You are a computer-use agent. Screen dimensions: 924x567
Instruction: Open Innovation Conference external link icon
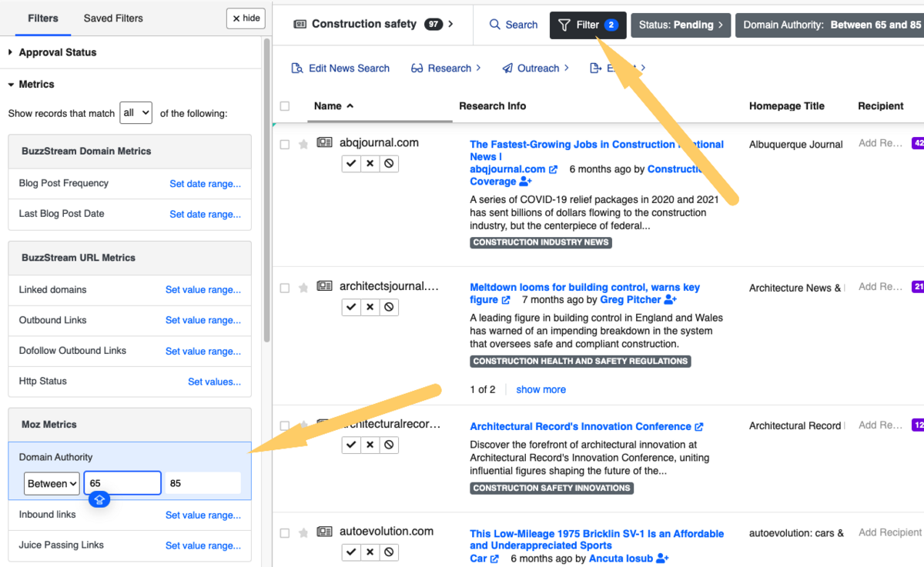point(698,426)
